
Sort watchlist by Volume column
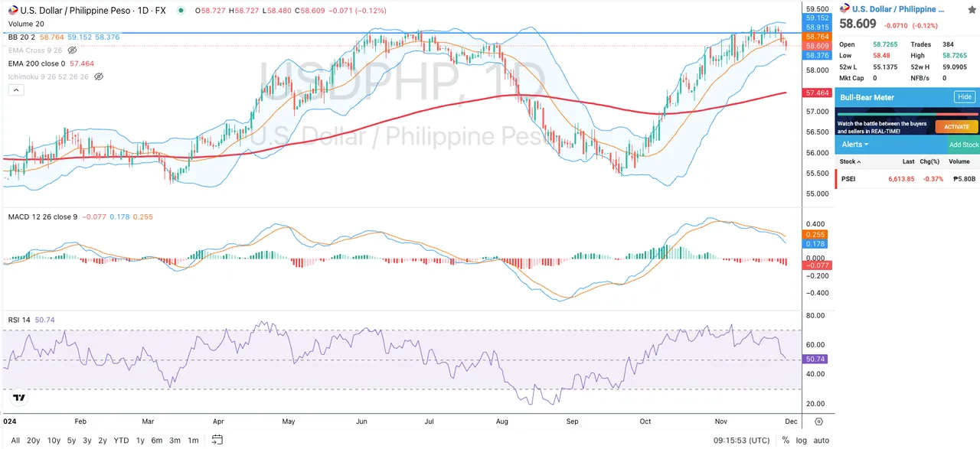959,161
